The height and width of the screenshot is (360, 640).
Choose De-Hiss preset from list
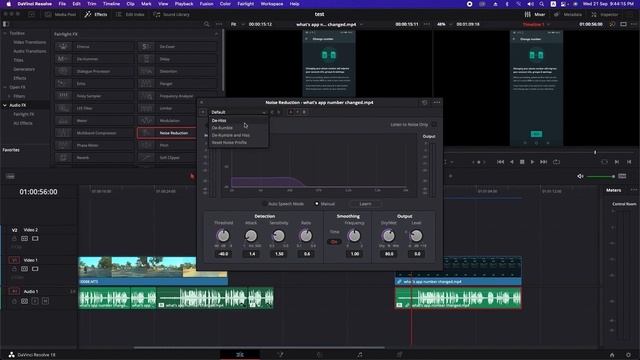(239, 120)
